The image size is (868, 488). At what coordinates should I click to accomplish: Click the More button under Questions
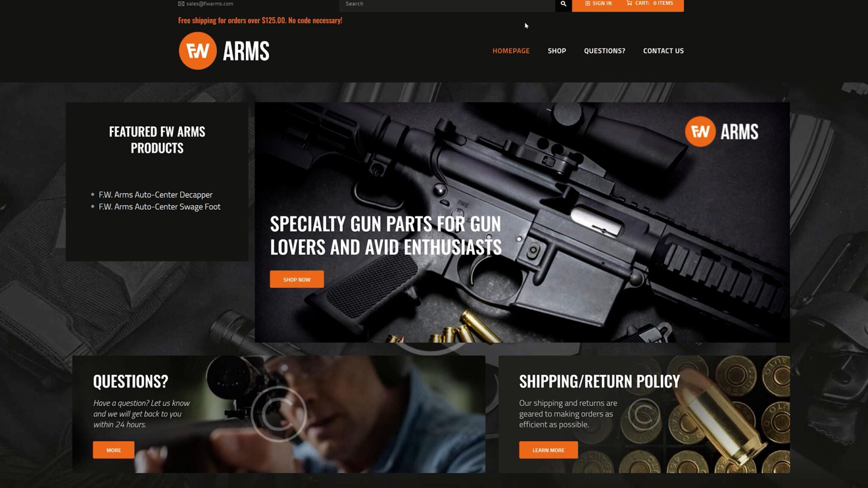pos(114,450)
